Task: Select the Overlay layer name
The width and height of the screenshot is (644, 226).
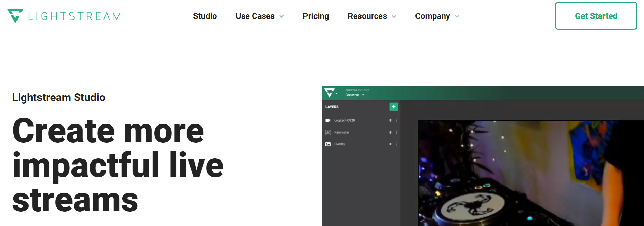Action: 340,144
